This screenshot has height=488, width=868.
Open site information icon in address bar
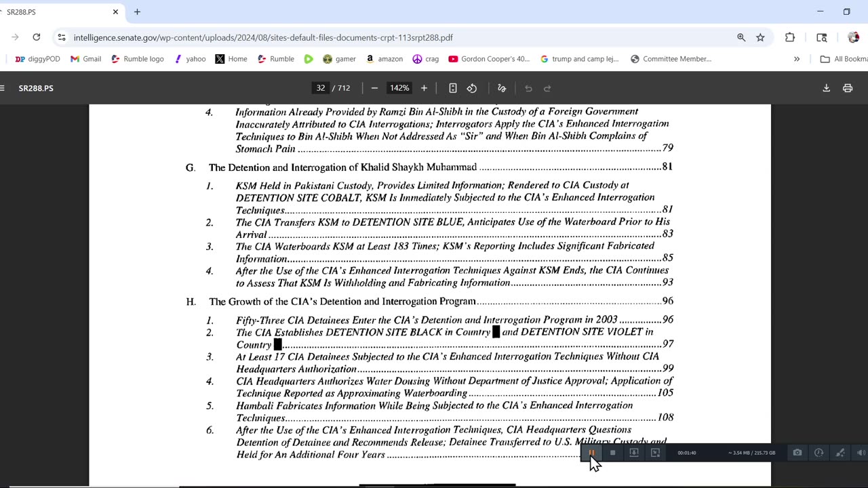(62, 37)
